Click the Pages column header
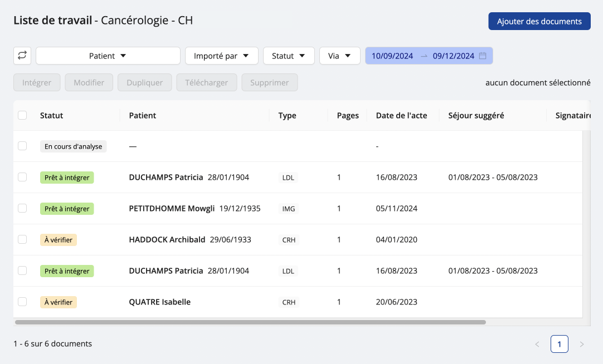 point(348,116)
